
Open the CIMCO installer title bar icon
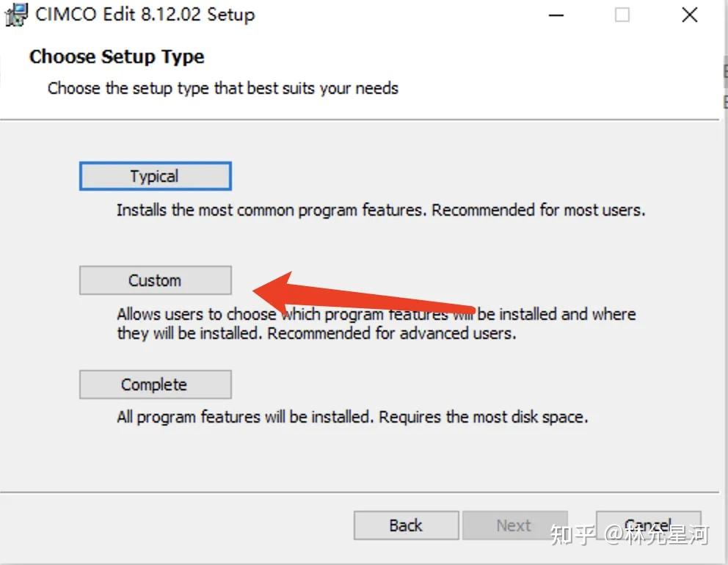[x=16, y=15]
